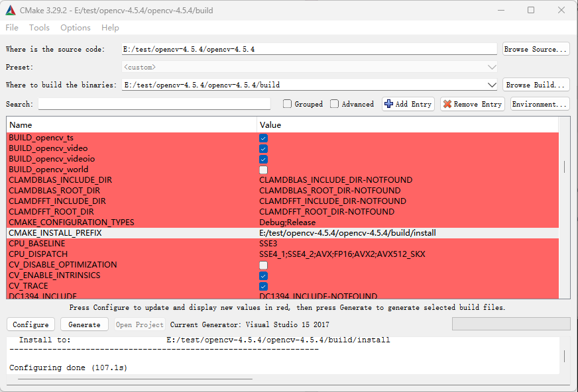Click Browse Build to choose build directory

click(536, 84)
